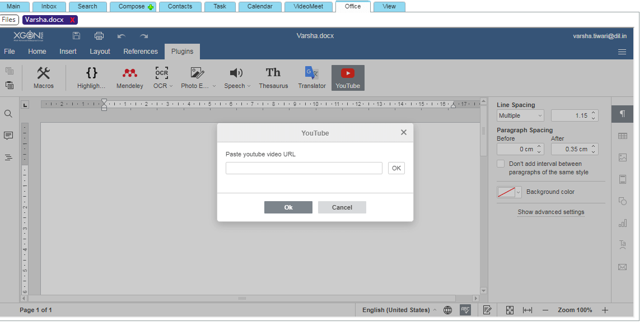644x325 pixels.
Task: Open the Search magnifier in left sidebar
Action: 8,114
